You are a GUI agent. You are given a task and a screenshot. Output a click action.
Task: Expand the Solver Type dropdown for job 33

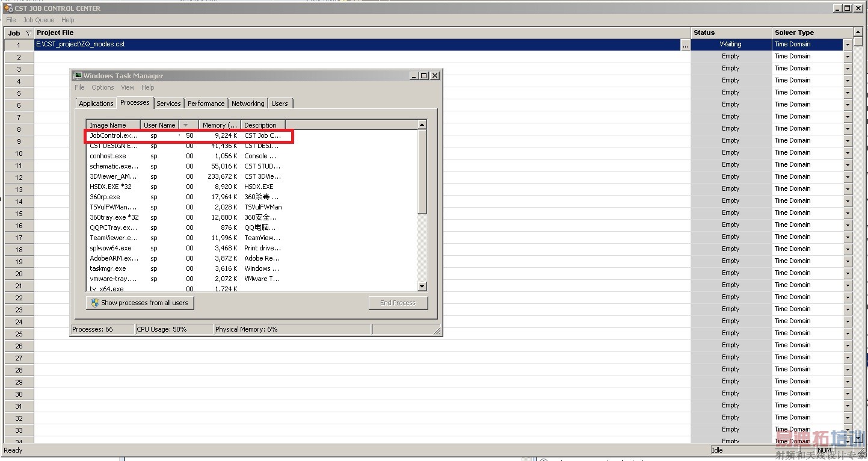pos(848,430)
